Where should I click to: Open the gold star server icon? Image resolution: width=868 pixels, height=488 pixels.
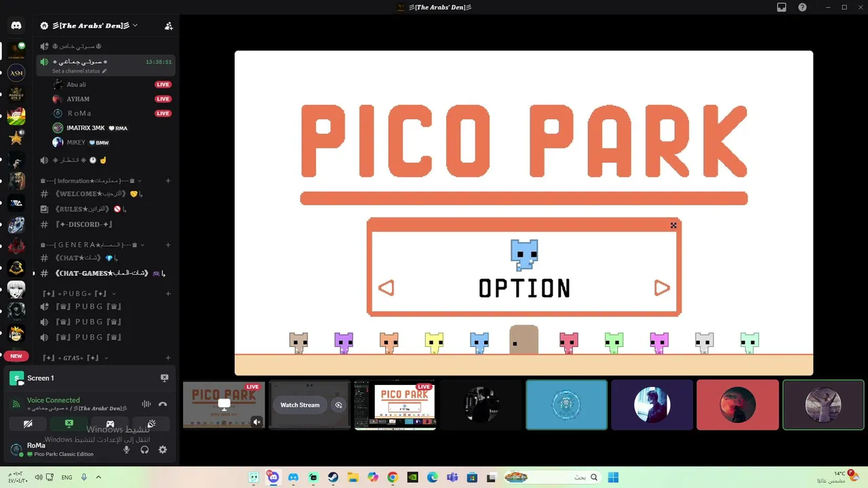tap(16, 138)
